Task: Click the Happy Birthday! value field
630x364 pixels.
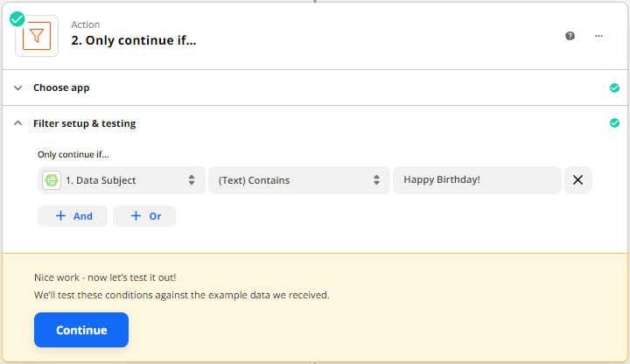Action: [x=477, y=180]
